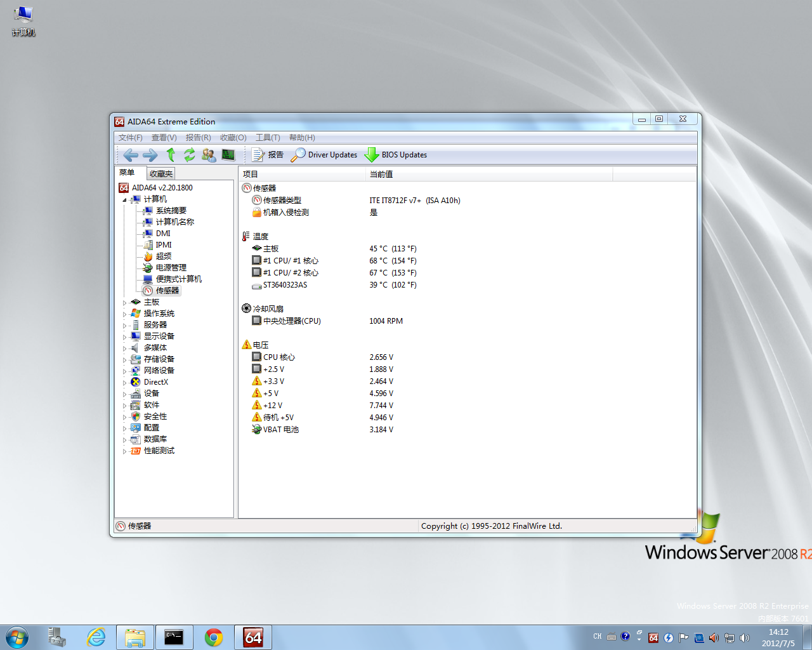Select the 传感器类型 row
Viewport: 812px width, 650px height.
tap(468, 201)
